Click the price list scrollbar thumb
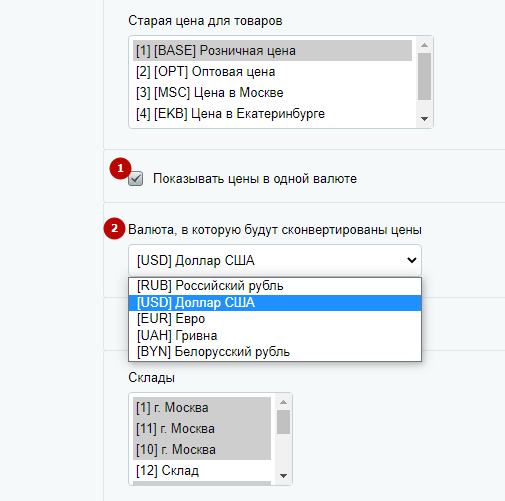Viewport: 505px width, 501px height. (424, 76)
